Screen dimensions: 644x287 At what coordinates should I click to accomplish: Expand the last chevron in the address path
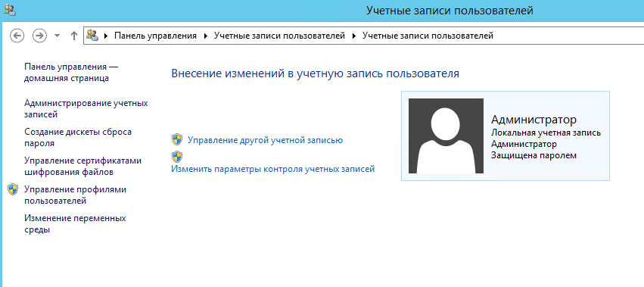click(354, 36)
